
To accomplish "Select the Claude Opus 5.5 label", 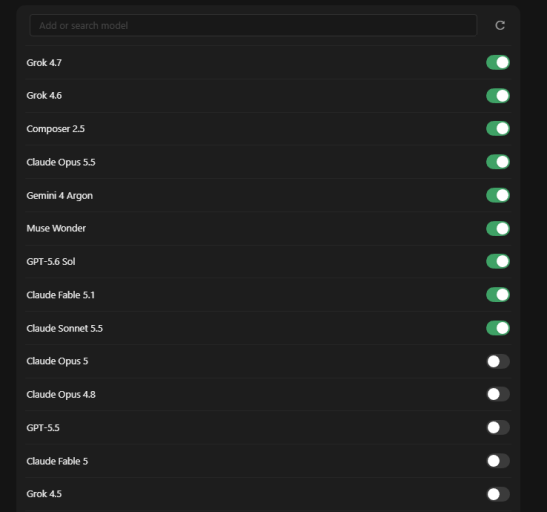I will point(61,163).
